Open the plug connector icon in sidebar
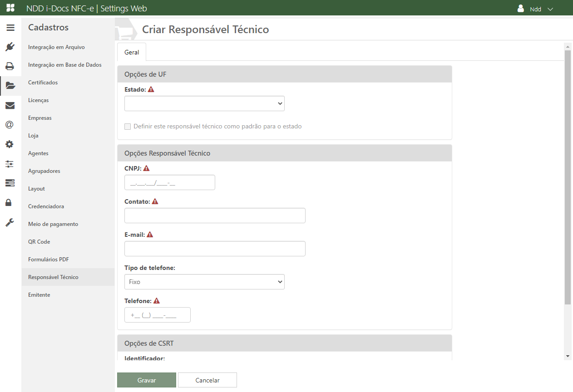The image size is (573, 392). click(x=10, y=47)
